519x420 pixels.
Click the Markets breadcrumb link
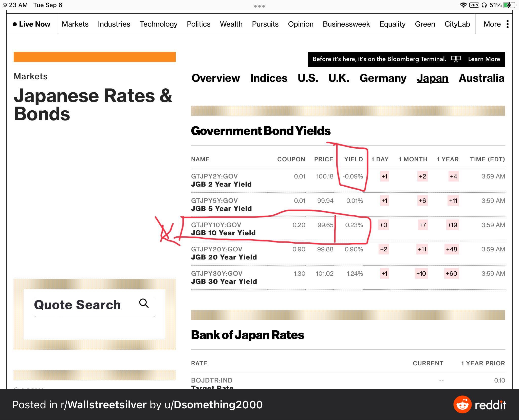point(31,76)
